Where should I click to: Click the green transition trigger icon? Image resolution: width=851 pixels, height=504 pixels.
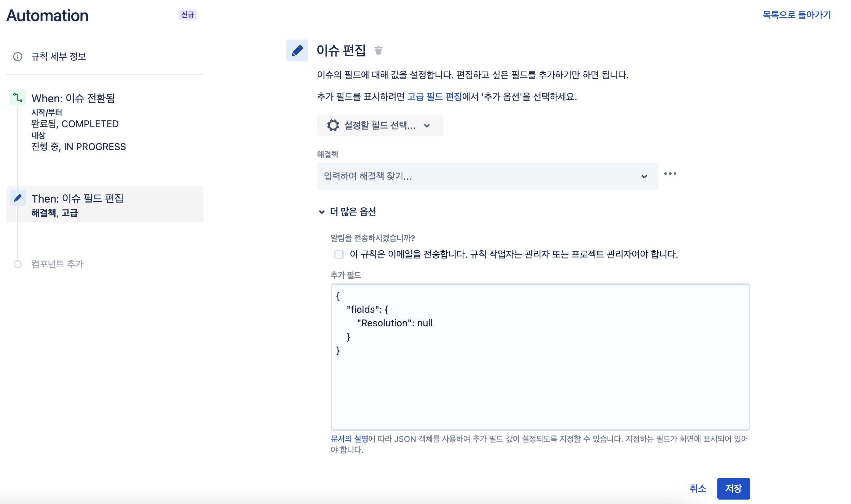pos(18,98)
